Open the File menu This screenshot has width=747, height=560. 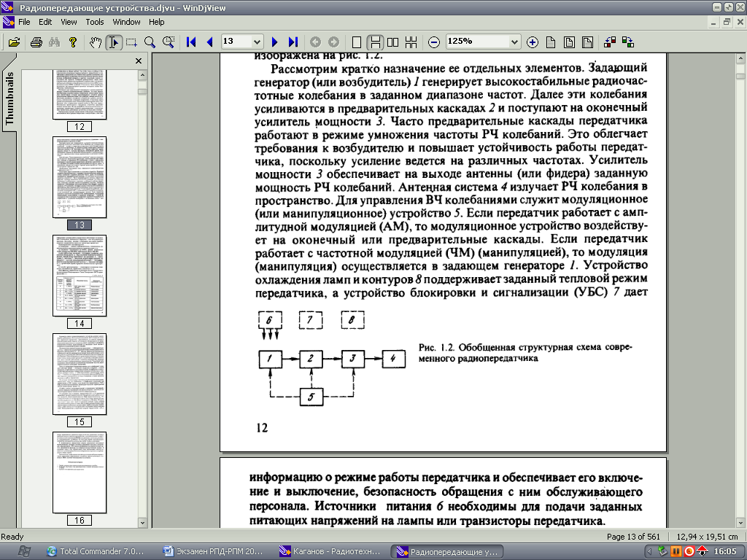[x=24, y=22]
